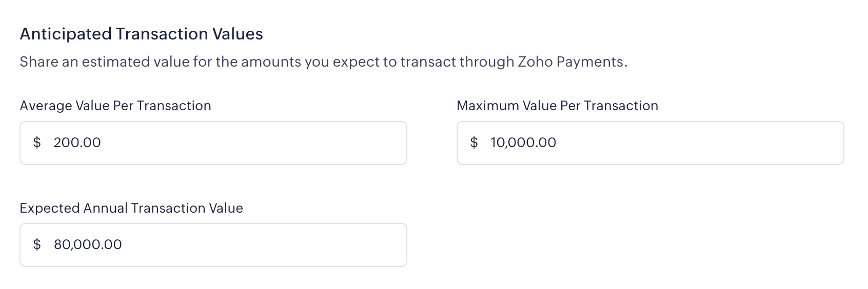Click the Expected Annual Transaction Value label
868x289 pixels.
131,208
